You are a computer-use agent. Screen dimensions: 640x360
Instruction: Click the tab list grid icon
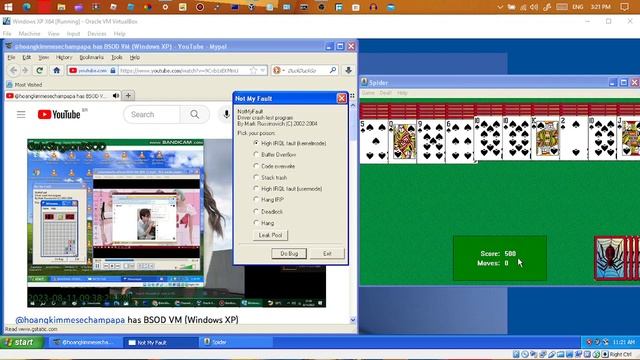click(x=352, y=96)
